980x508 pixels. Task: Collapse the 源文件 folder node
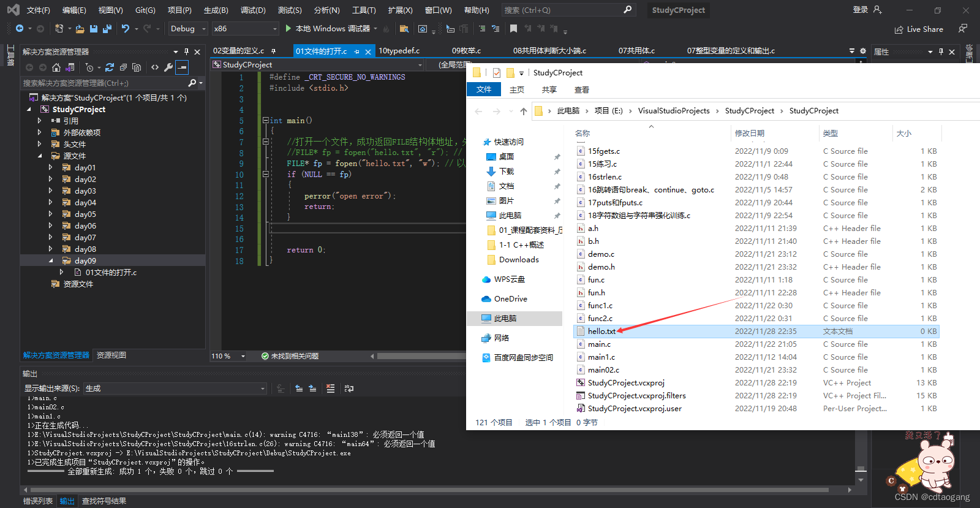coord(40,156)
